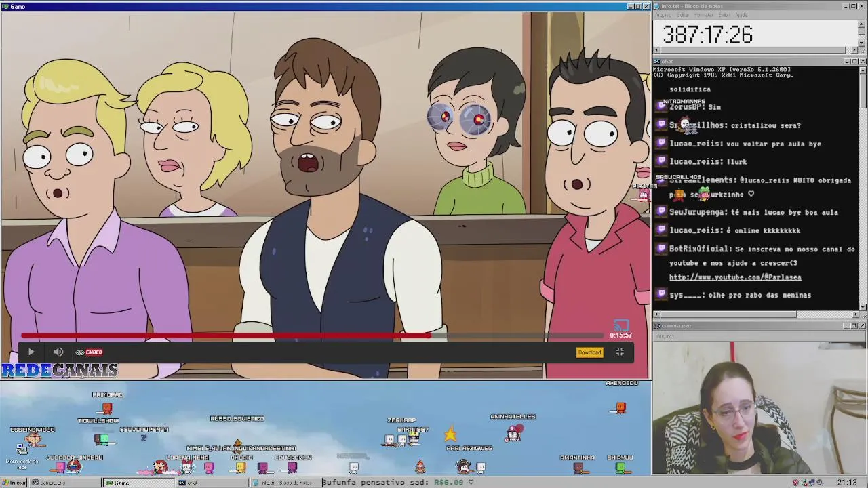Click the Notepad icon in the info.txt title bar
Image resolution: width=868 pixels, height=488 pixels.
(658, 6)
